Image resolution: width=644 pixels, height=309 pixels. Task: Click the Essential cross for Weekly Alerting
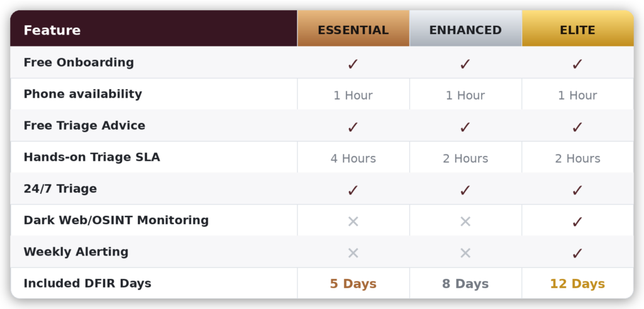(353, 253)
